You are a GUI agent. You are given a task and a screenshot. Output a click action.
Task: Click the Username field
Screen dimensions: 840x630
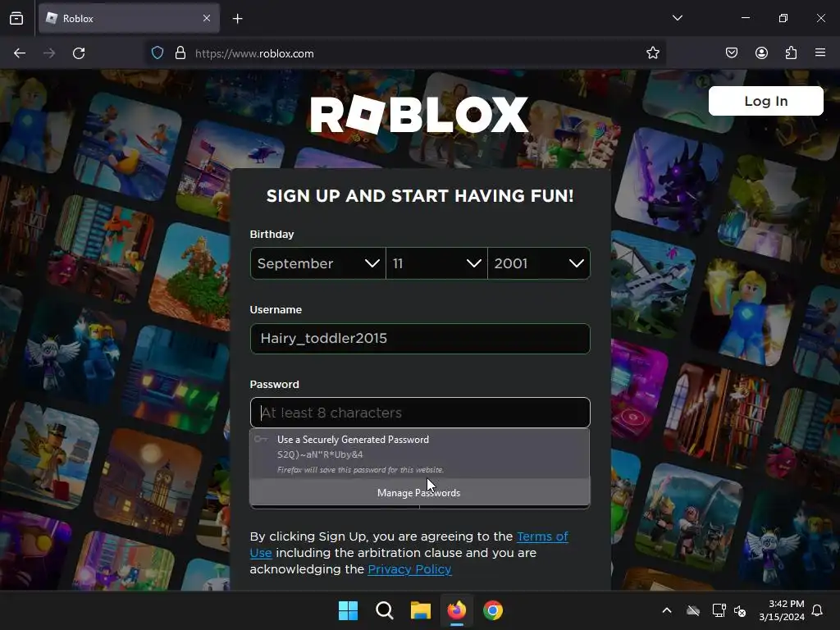pos(420,339)
